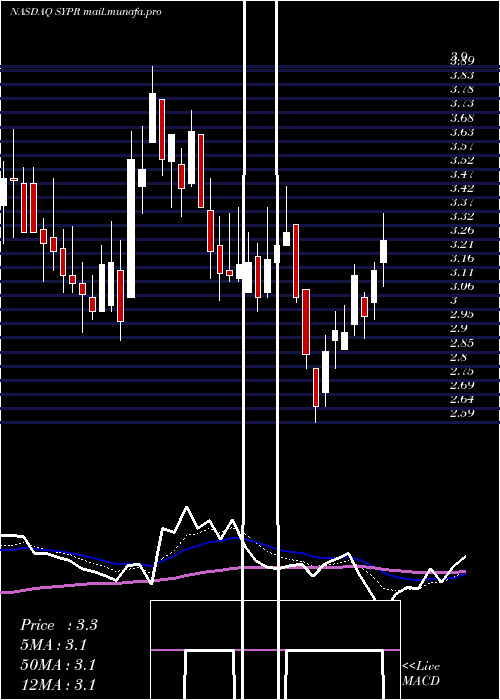500x700 pixels.
Task: Click the 3.52 price axis label
Action: [462, 160]
